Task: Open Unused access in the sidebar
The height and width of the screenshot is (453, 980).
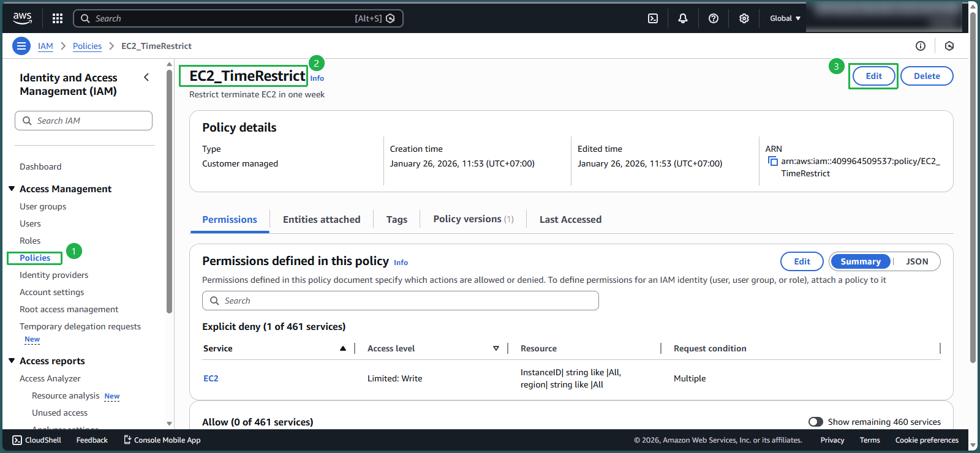Action: [59, 413]
